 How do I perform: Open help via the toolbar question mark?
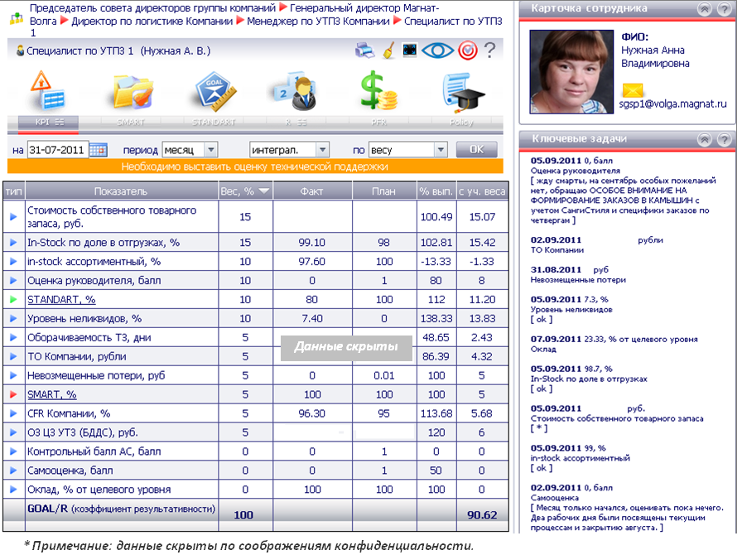point(490,50)
